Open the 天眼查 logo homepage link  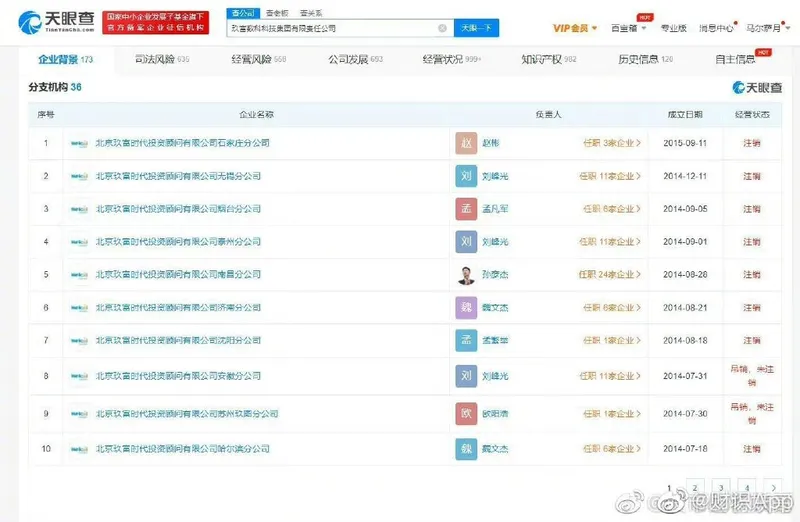(56, 22)
